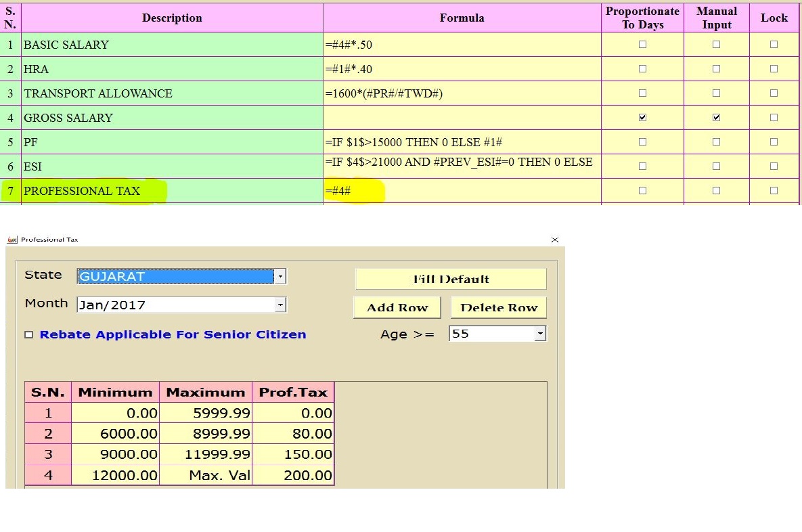Uncheck Proportionate To Days for GROSS SALARY
This screenshot has height=532, width=802.
coord(642,117)
